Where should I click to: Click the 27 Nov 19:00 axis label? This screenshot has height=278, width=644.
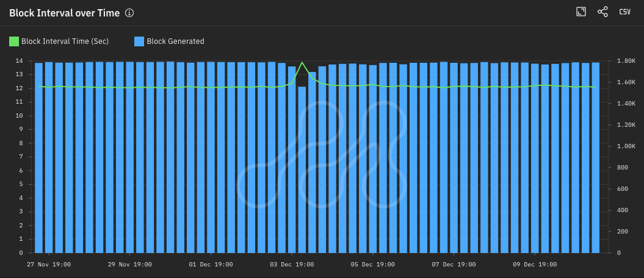(x=49, y=265)
